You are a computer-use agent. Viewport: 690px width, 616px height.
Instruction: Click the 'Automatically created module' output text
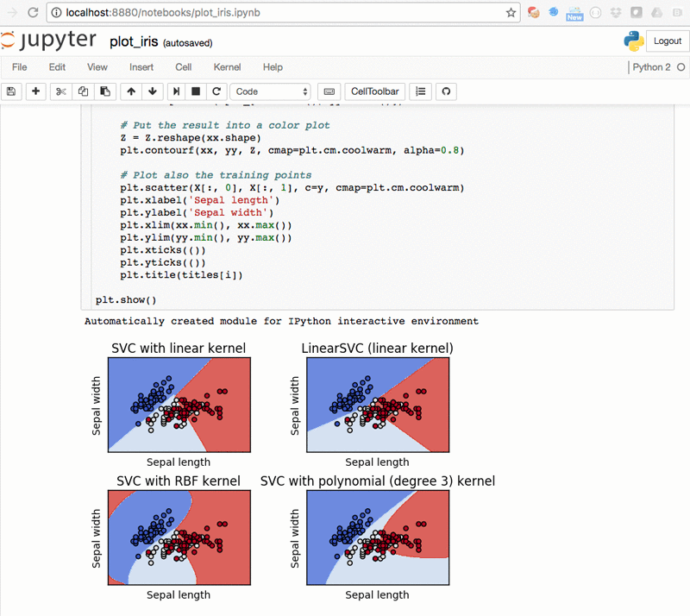pyautogui.click(x=282, y=322)
